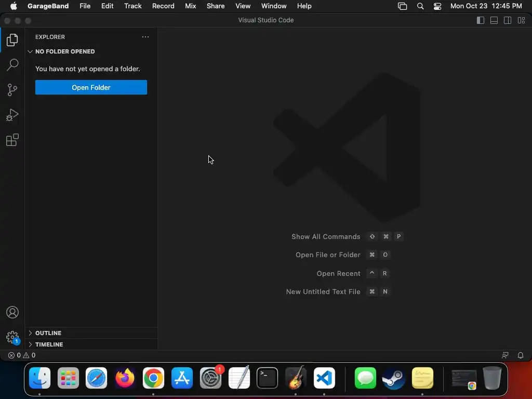Open Finder from the Dock
The image size is (532, 399).
click(x=39, y=378)
